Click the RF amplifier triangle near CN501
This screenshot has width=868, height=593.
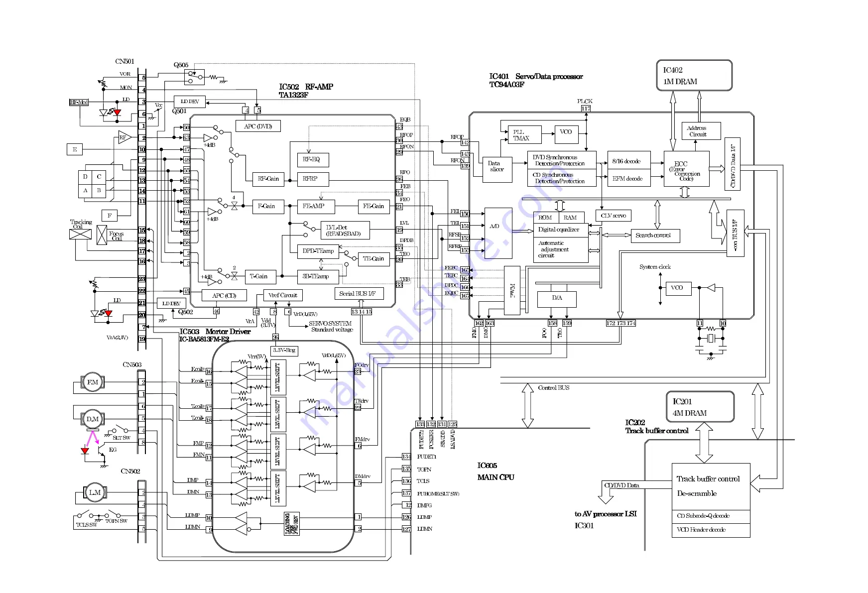(x=124, y=137)
